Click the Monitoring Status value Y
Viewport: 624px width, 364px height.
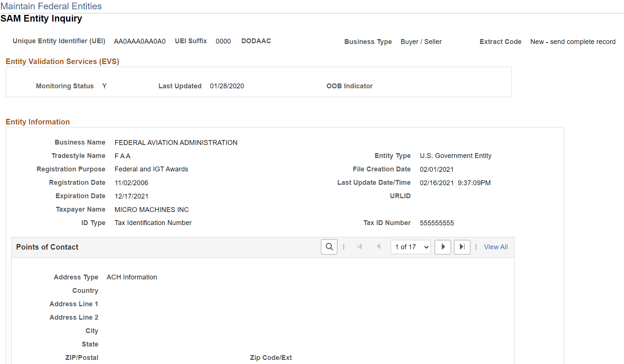(104, 86)
